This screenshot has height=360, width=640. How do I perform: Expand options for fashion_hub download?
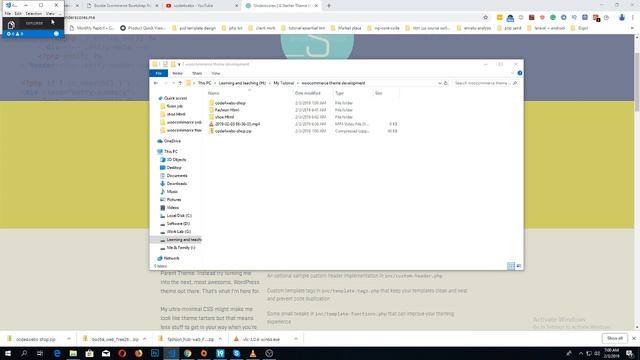220,339
